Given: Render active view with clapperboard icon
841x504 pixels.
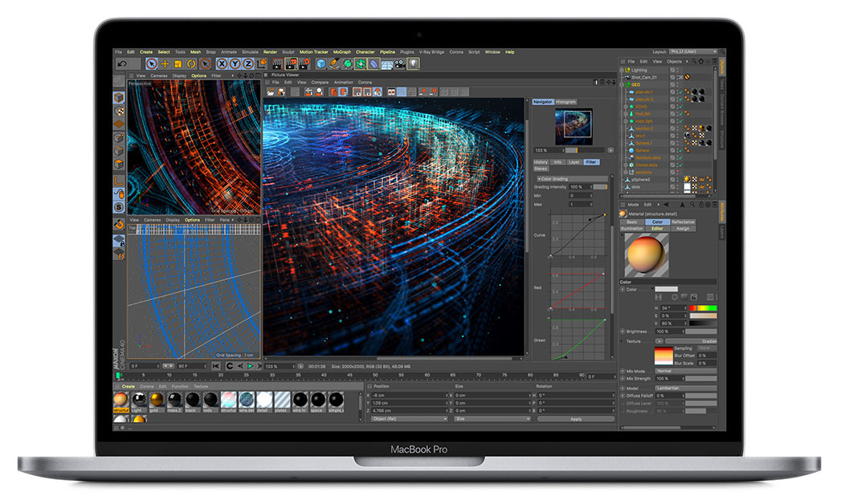Looking at the screenshot, I should coord(277,63).
